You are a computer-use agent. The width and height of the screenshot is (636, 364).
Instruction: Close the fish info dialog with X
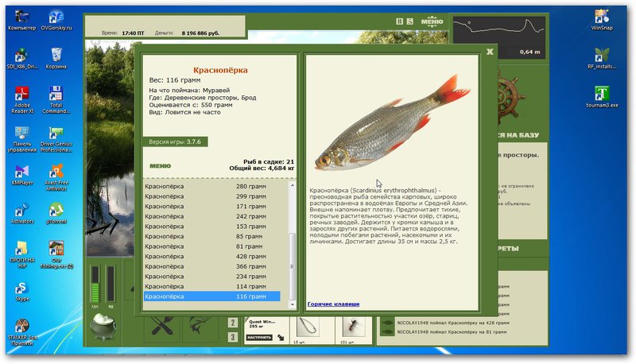490,52
